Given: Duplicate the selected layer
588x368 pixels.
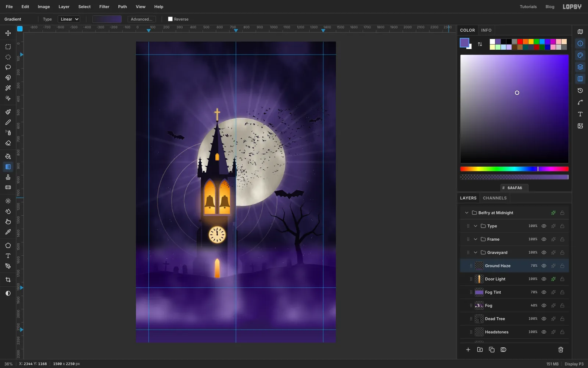Looking at the screenshot, I should [x=491, y=350].
